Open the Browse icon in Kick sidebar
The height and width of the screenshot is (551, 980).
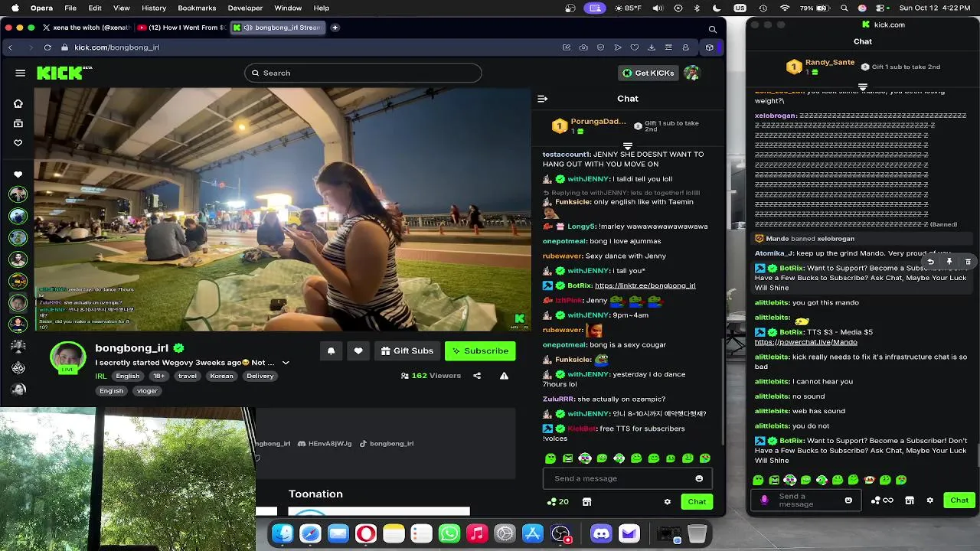[x=18, y=123]
